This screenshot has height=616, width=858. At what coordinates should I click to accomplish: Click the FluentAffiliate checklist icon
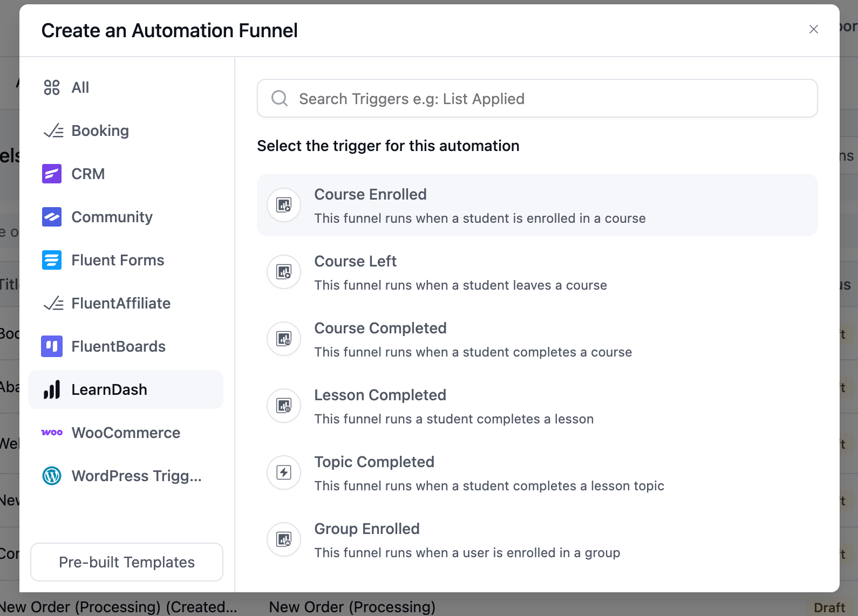point(53,303)
